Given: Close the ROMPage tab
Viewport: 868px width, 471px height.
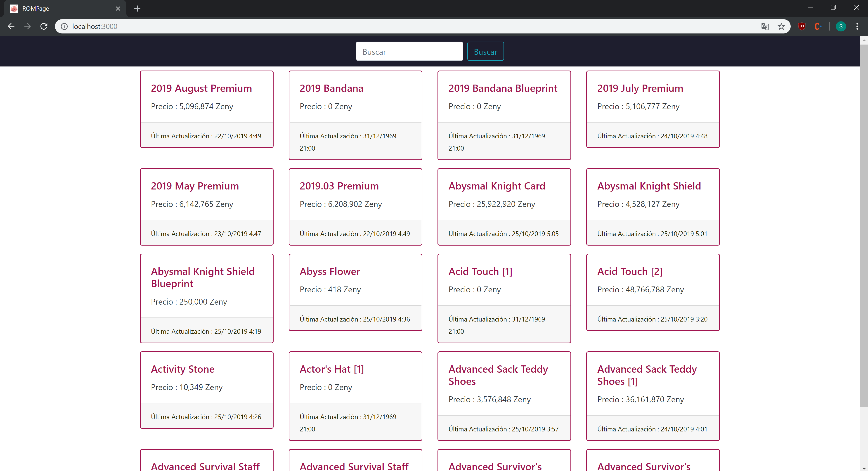Looking at the screenshot, I should tap(118, 8).
